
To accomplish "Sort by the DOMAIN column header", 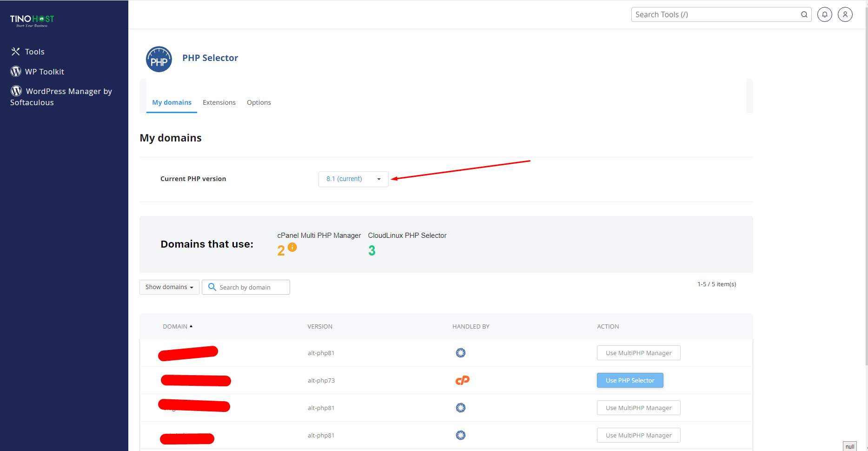I will 178,326.
